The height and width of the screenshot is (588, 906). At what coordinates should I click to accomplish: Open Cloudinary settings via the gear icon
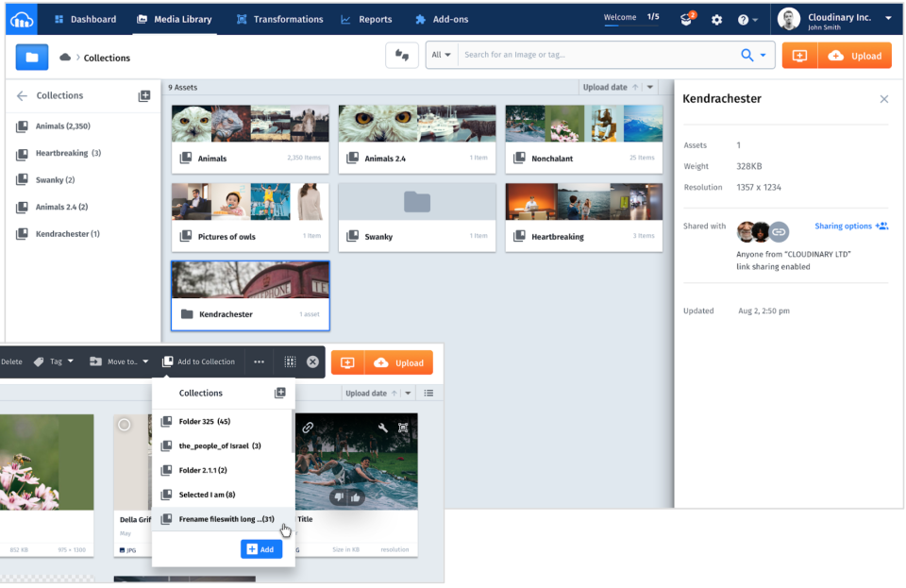pos(715,18)
